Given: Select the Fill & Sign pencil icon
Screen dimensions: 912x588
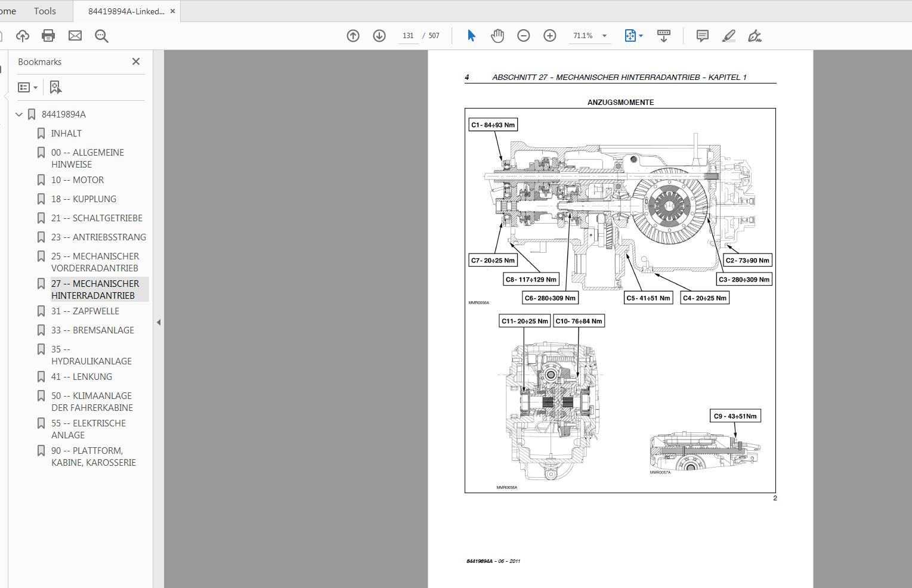Looking at the screenshot, I should tap(755, 36).
